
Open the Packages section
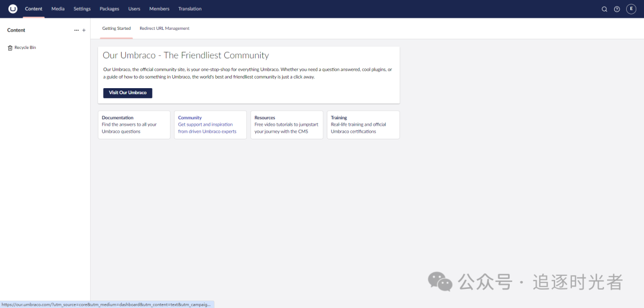[109, 9]
